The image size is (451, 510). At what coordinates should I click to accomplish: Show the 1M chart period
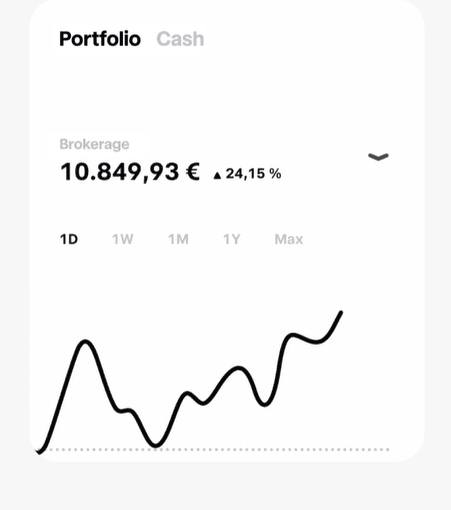click(x=178, y=239)
